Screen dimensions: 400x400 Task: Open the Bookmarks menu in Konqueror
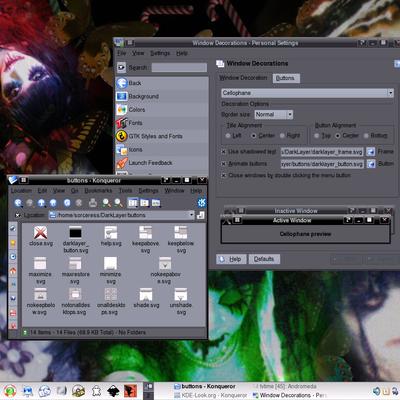click(98, 191)
